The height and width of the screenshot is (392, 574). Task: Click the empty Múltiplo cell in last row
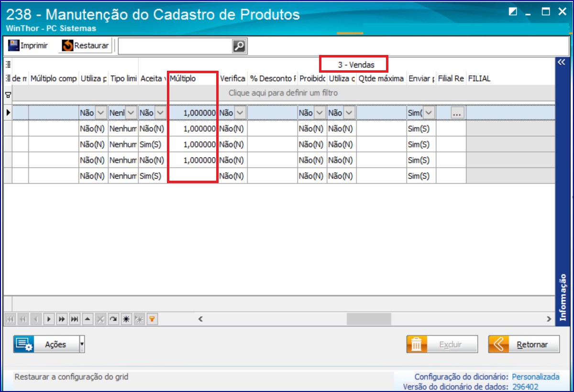tap(193, 176)
